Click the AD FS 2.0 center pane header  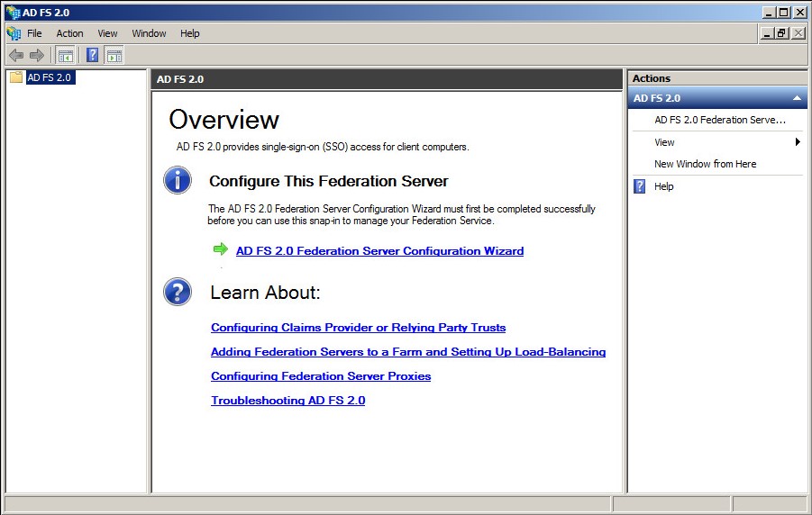(x=387, y=79)
